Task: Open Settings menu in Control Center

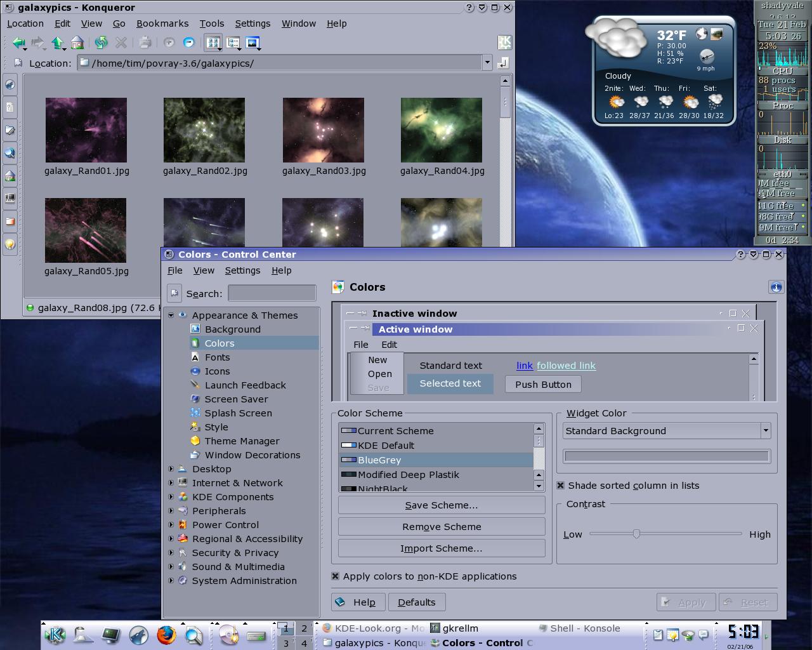Action: click(242, 270)
